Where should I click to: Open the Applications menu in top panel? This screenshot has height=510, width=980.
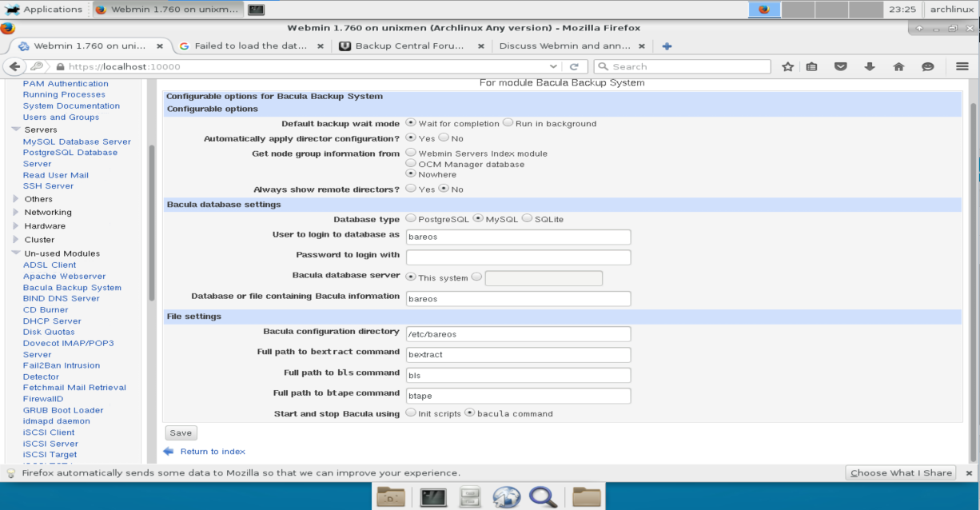pos(45,10)
